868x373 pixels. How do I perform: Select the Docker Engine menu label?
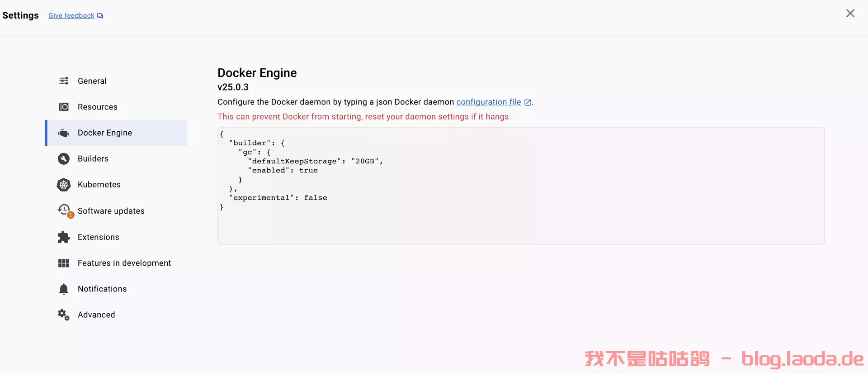[105, 133]
